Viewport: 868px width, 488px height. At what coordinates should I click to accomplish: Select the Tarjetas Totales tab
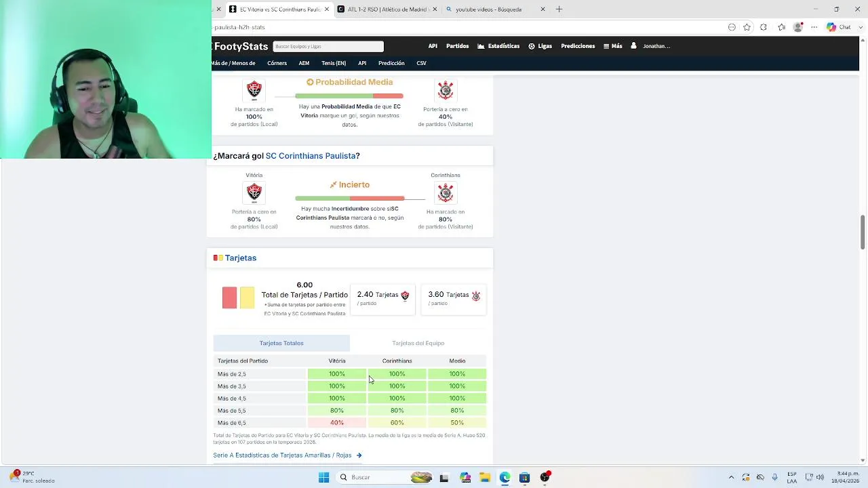tap(281, 343)
